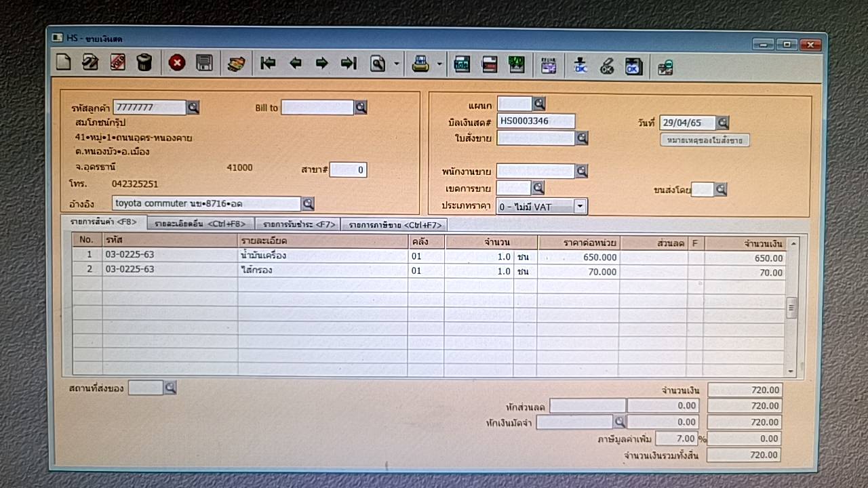Click the void stamp icon
Viewport: 868px width, 488px height.
[117, 63]
